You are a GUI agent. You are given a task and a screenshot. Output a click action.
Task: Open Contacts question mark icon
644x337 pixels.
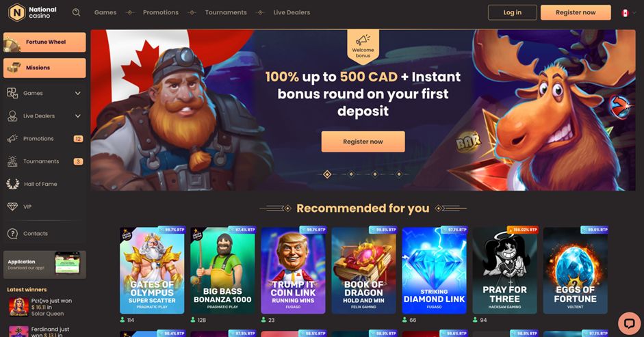pos(13,234)
